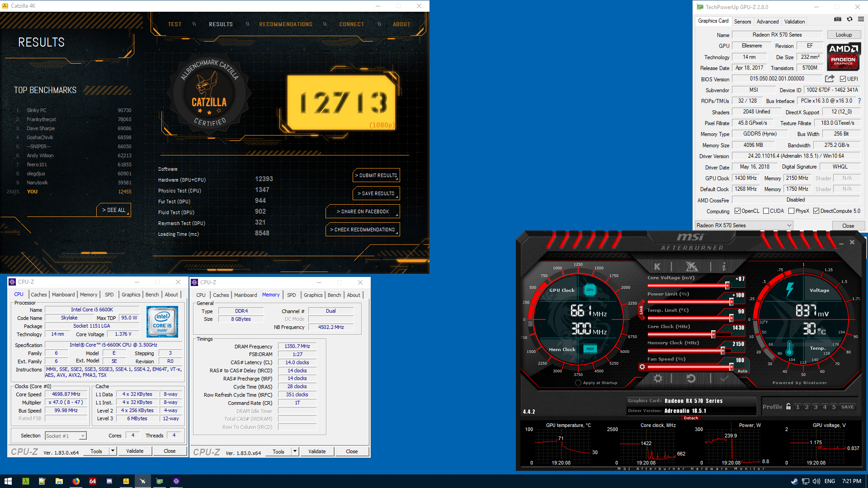Viewport: 868px width, 488px height.
Task: Take a GPU-Z screenshot with the camera icon
Action: tap(838, 19)
